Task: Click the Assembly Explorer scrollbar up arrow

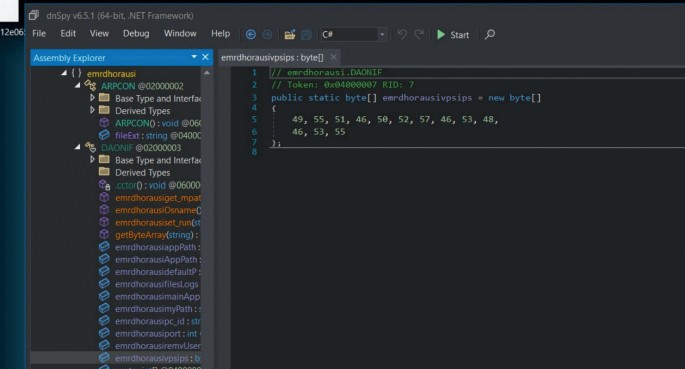Action: [x=207, y=73]
